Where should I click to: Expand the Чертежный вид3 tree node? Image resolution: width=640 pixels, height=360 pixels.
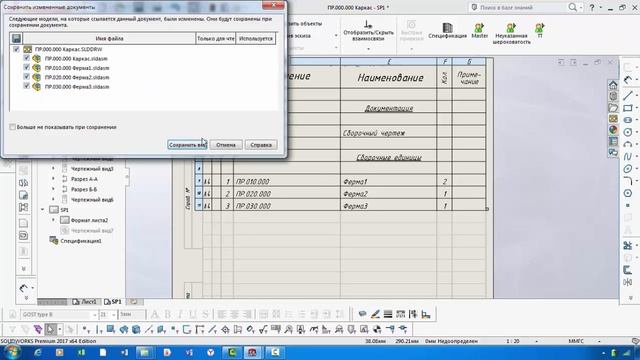coord(53,168)
